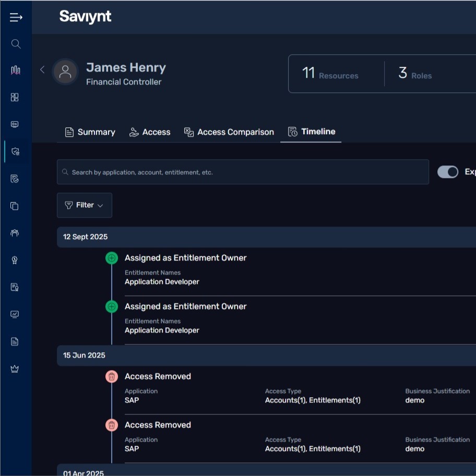476x476 pixels.
Task: Click 'SAP' in the second Access Removed entry
Action: tap(132, 449)
